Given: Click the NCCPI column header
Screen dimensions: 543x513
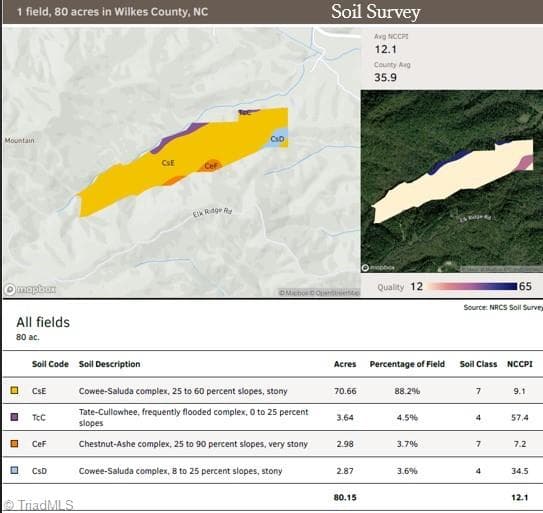Looking at the screenshot, I should [x=519, y=364].
